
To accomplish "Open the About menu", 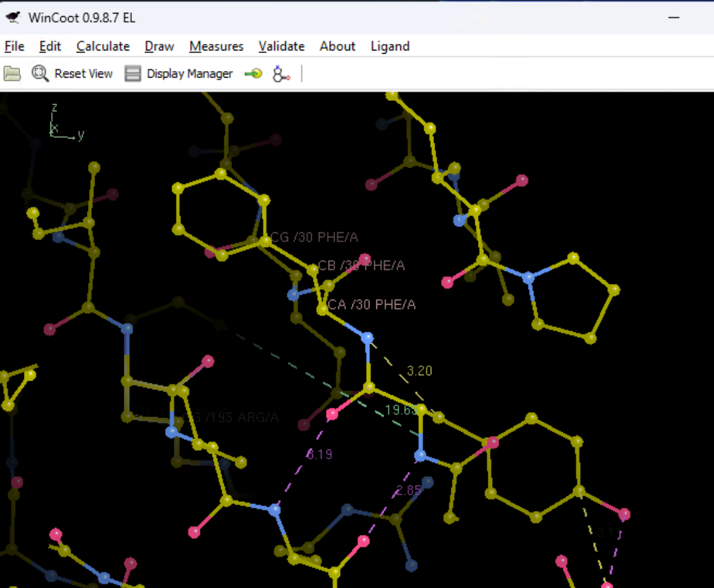I will 337,46.
